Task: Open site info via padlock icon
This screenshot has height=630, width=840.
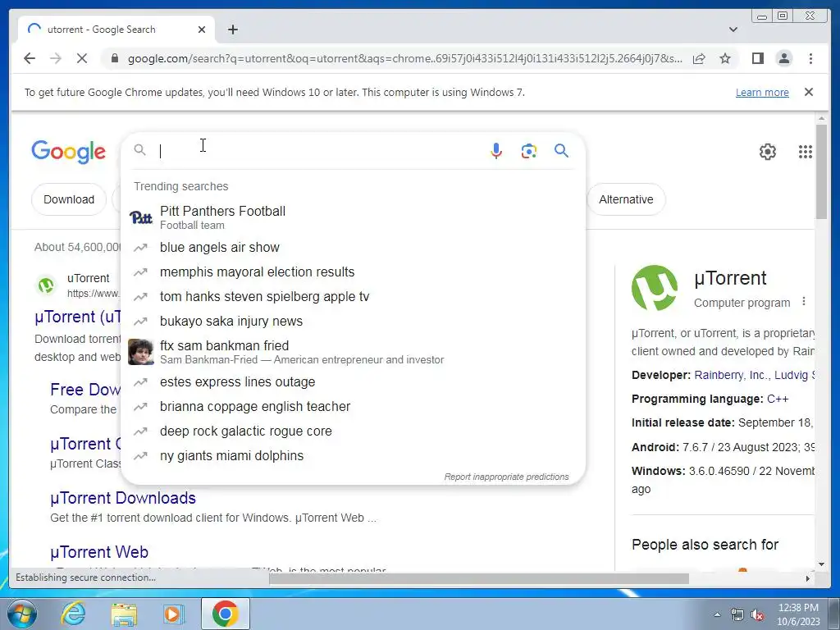Action: point(115,58)
